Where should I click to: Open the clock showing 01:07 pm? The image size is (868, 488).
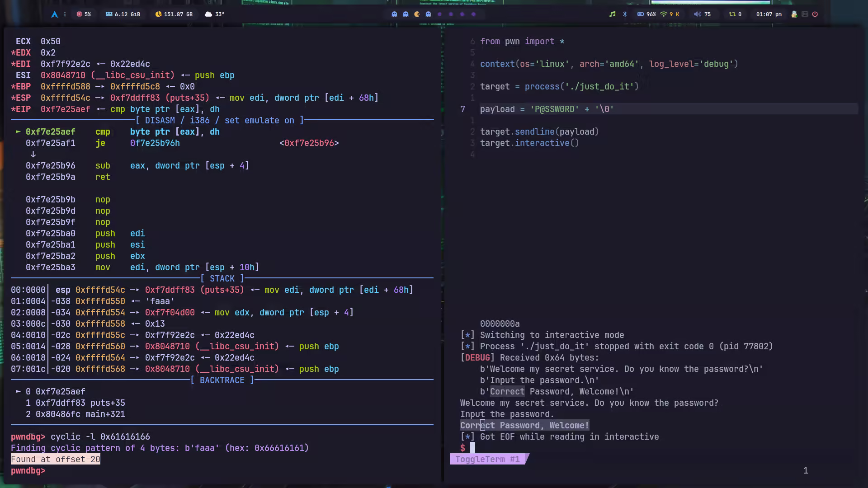coord(769,14)
